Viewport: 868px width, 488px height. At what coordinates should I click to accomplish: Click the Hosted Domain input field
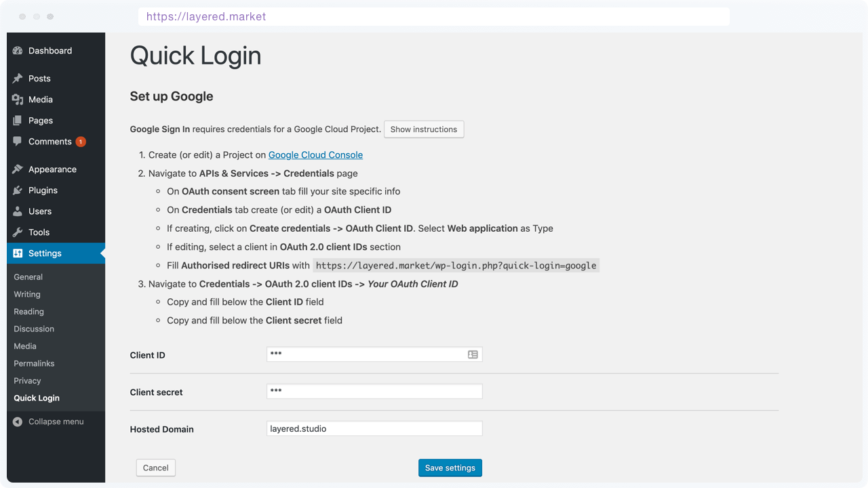click(x=374, y=428)
